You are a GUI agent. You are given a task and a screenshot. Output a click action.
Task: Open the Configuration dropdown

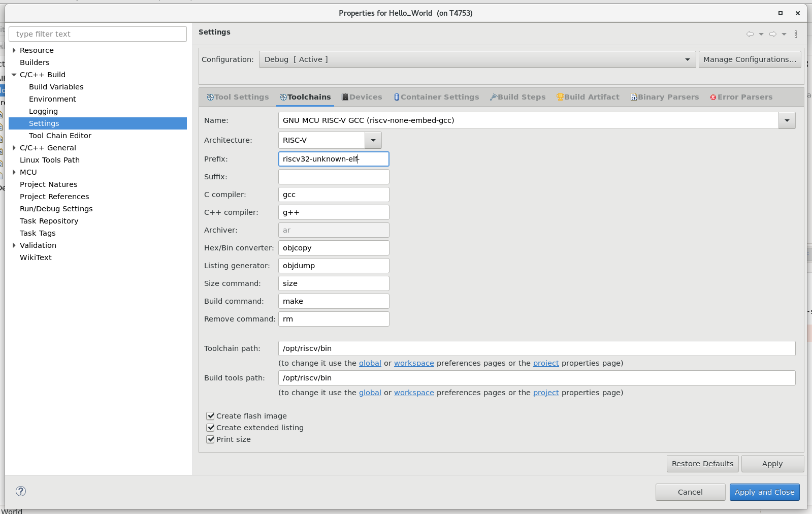pyautogui.click(x=477, y=59)
